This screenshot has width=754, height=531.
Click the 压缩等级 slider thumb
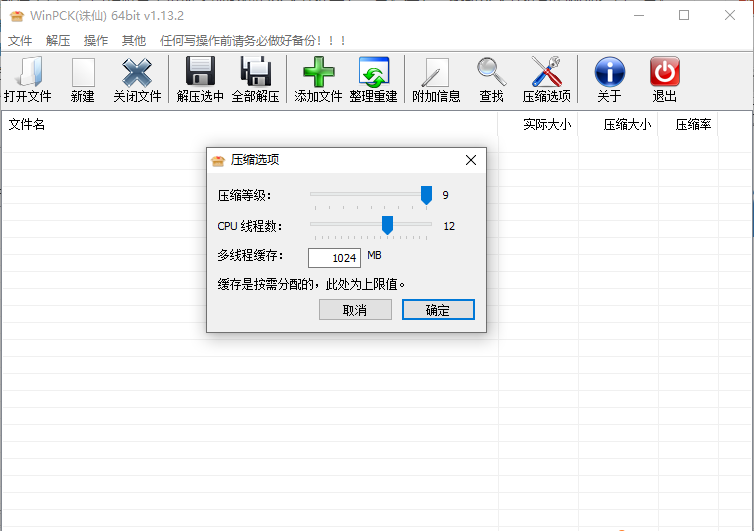426,195
